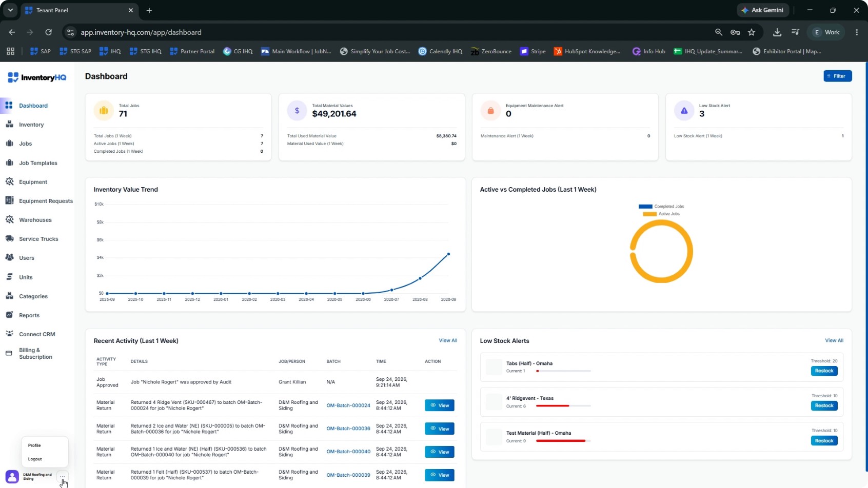868x488 pixels.
Task: Click the InventoryHQ logo
Action: (x=37, y=77)
